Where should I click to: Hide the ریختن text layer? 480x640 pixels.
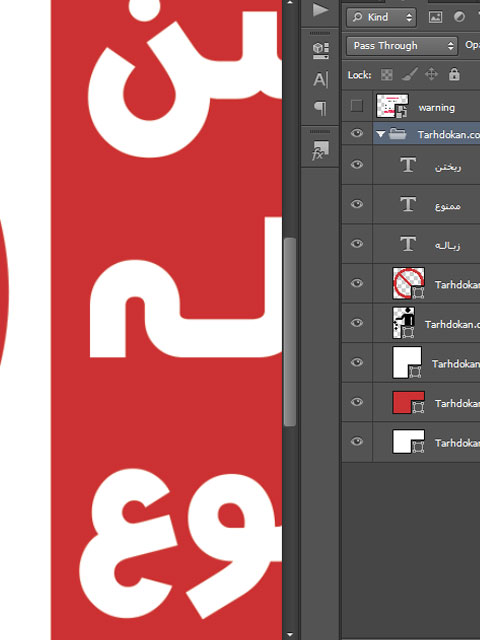click(x=357, y=164)
